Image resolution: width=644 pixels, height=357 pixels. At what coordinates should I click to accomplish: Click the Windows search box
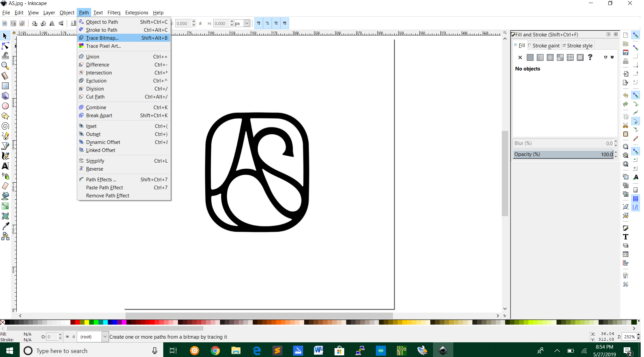(91, 351)
